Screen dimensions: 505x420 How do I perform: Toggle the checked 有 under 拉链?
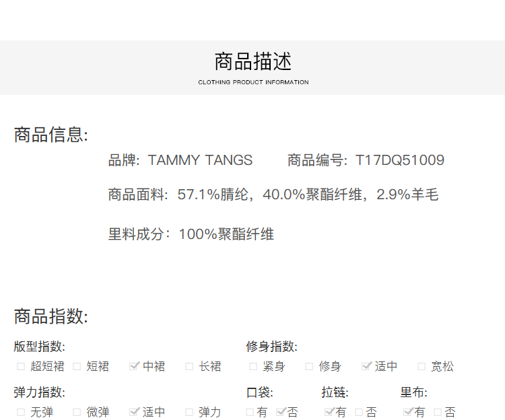(x=329, y=411)
